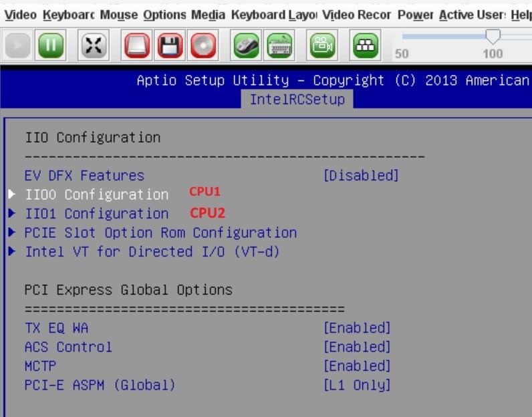Toggle the ACS Control Enabled value
This screenshot has height=417, width=532.
tap(356, 347)
